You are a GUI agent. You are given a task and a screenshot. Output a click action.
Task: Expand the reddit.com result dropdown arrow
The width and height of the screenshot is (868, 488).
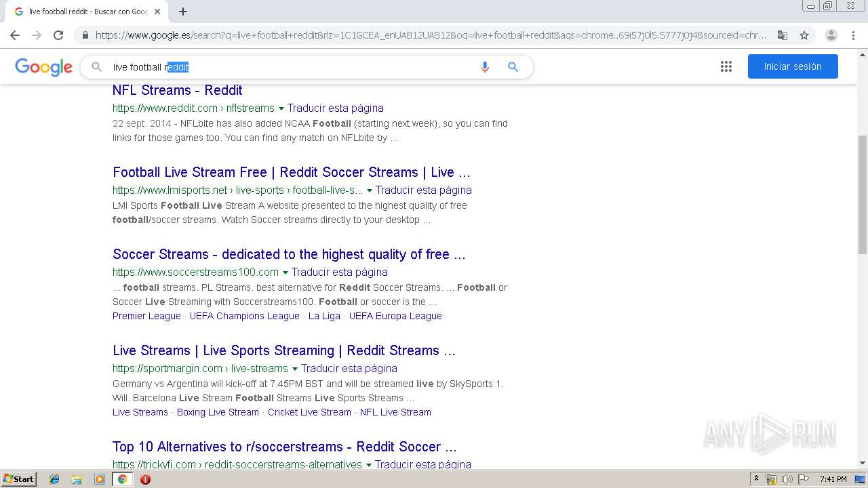pos(281,108)
